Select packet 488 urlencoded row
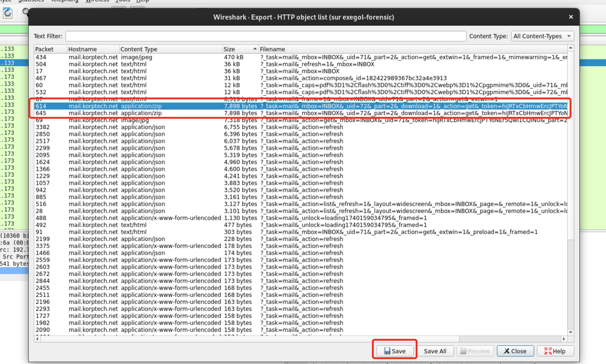Screen dimensions: 606x364 coord(301,218)
